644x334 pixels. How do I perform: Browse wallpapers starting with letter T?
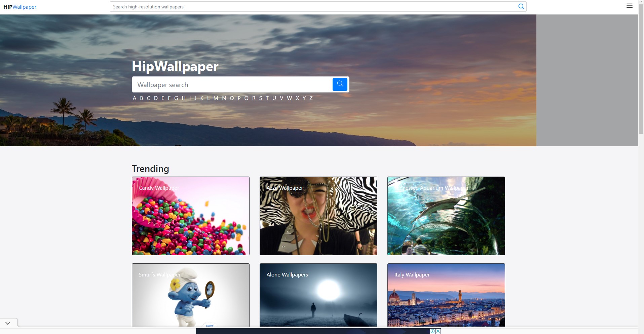point(267,98)
